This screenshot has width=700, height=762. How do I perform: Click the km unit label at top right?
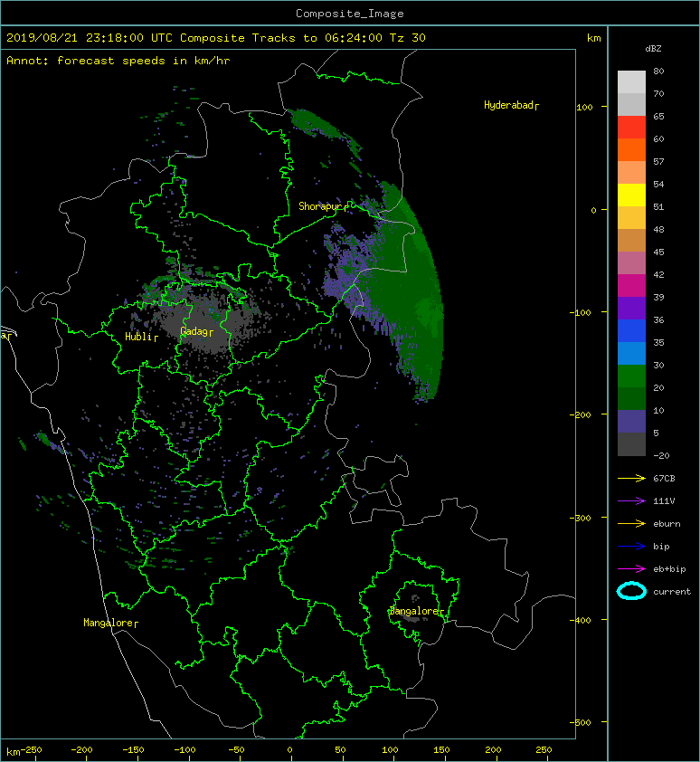(x=593, y=38)
